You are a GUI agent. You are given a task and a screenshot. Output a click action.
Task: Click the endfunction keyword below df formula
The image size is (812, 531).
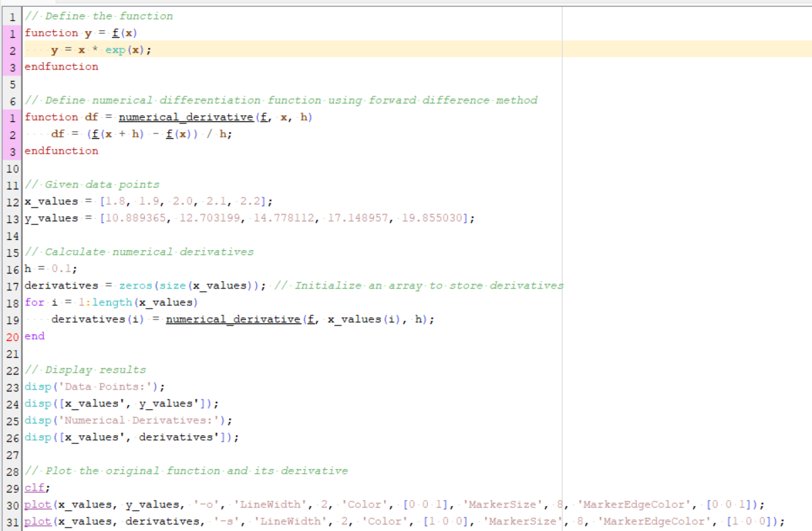point(61,150)
